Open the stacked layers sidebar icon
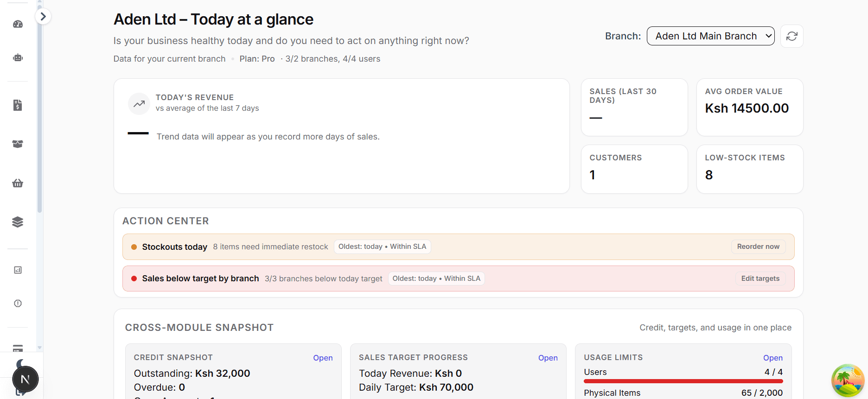 pyautogui.click(x=18, y=222)
